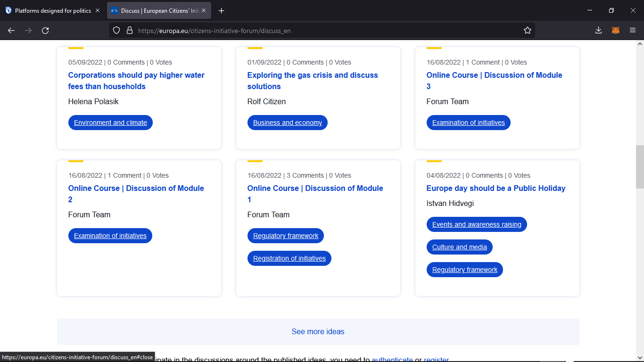Bookmark this page with the star icon

[527, 30]
